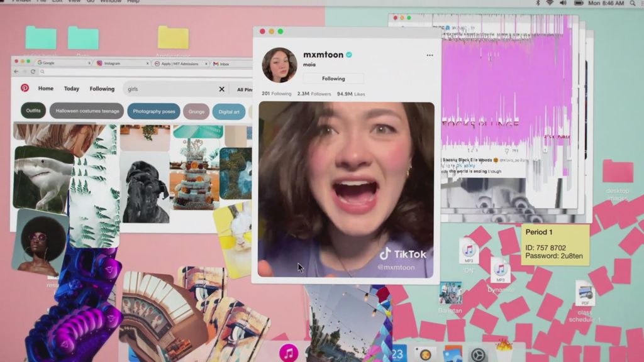Image resolution: width=644 pixels, height=362 pixels.
Task: Close the Apply | MIT Admissions tab
Action: point(206,63)
